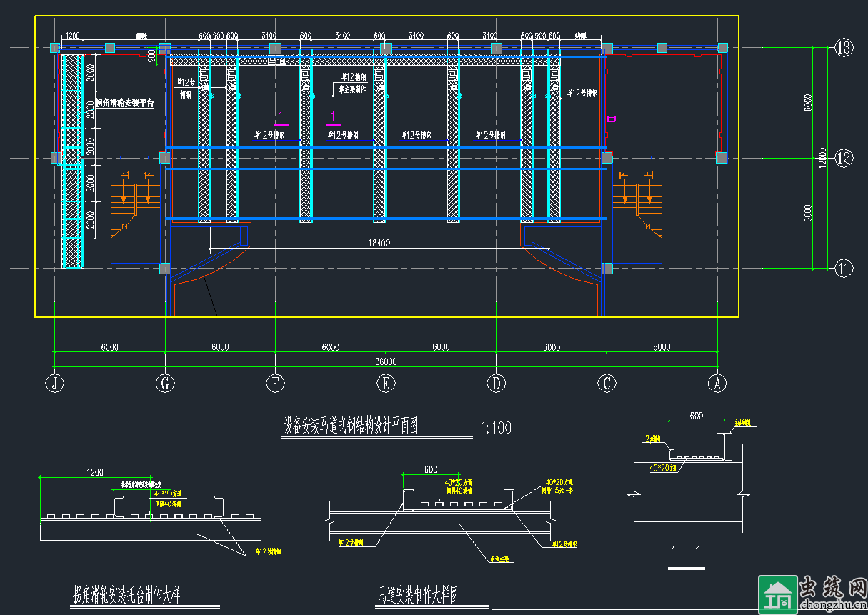
Task: Click grid axis bubble 13
Action: click(x=844, y=48)
